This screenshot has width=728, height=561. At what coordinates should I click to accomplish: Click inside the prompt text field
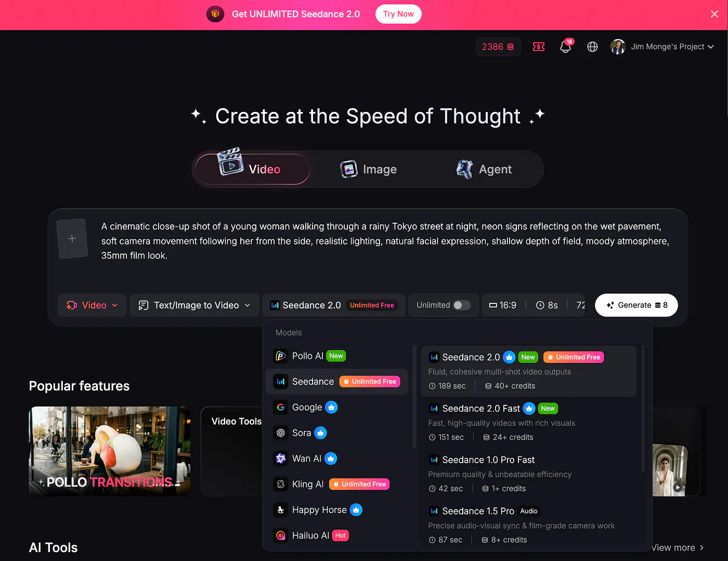click(385, 241)
